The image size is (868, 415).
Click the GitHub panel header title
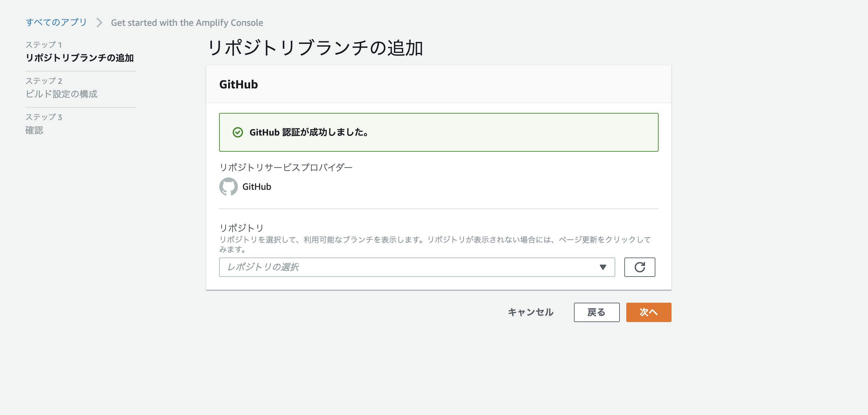238,84
